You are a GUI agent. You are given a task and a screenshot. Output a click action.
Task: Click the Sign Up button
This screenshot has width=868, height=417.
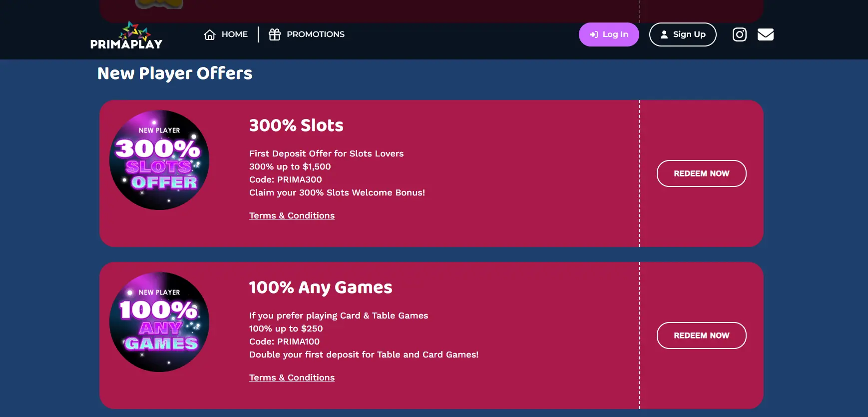[x=683, y=34]
